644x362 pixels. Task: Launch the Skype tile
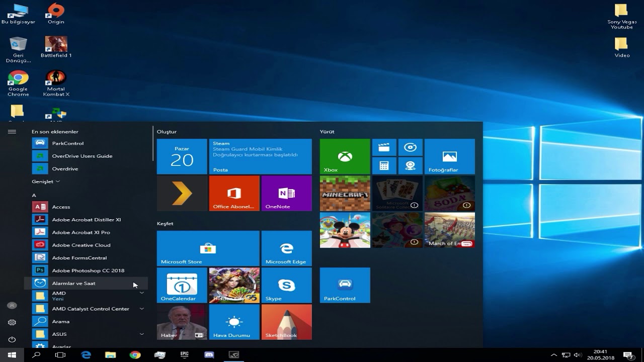(x=286, y=285)
